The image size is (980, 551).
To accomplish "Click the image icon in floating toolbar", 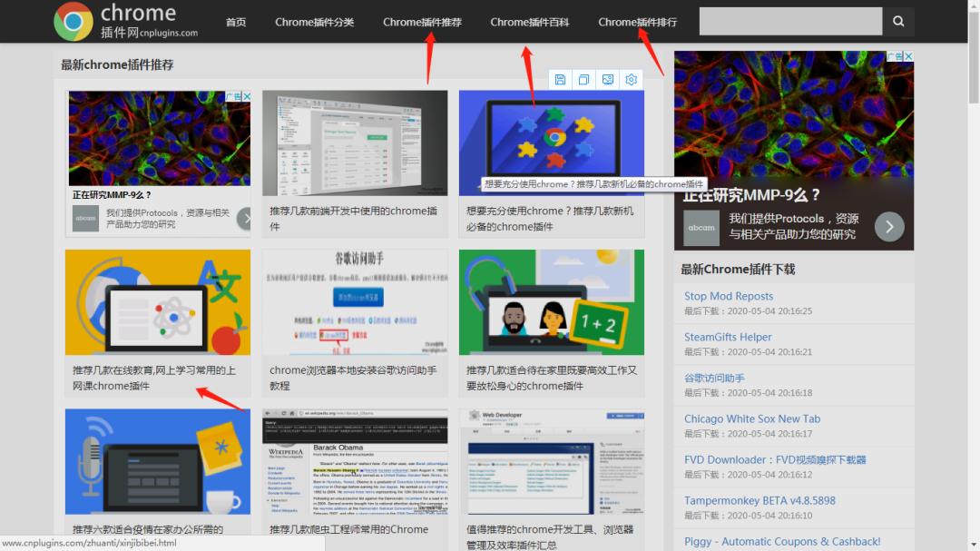I will [x=607, y=80].
